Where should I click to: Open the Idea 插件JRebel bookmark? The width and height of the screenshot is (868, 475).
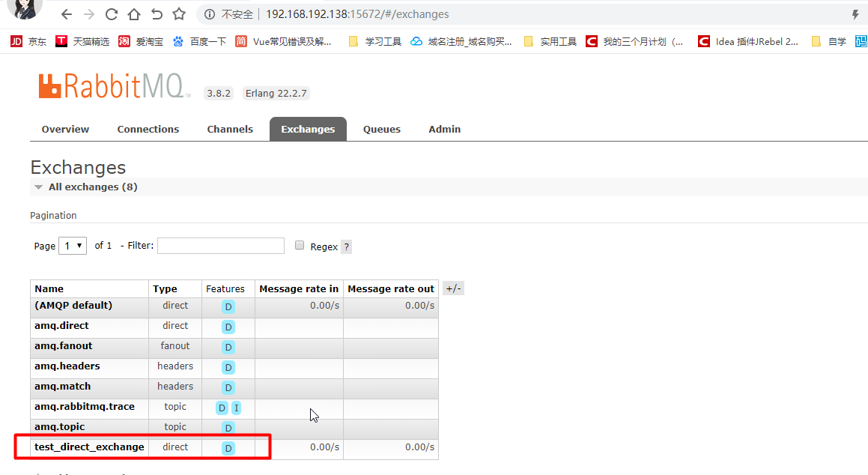tap(748, 41)
